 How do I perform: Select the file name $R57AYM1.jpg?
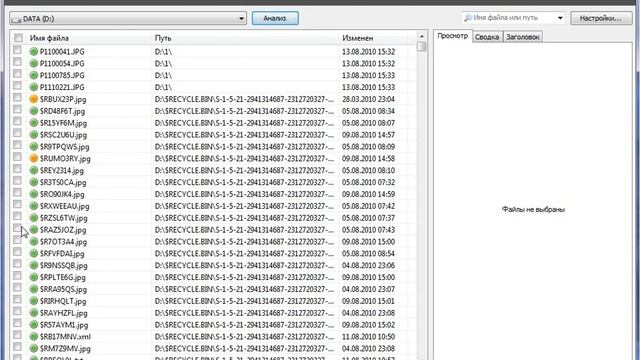pyautogui.click(x=64, y=325)
